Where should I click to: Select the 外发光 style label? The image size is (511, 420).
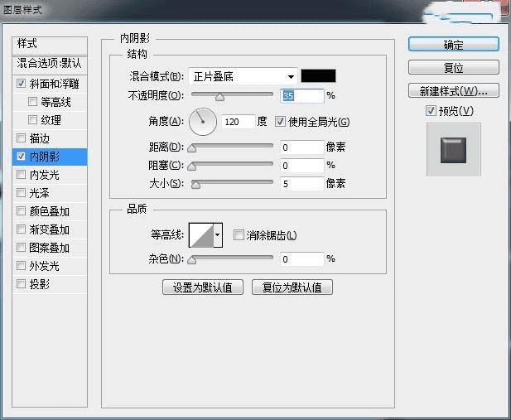point(45,266)
